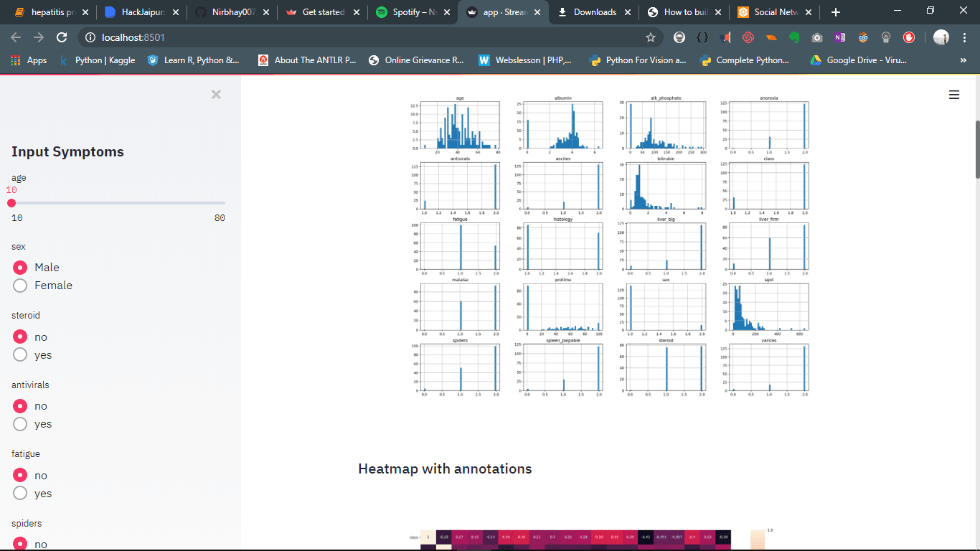Show more bookmarks with double chevron

(x=963, y=60)
